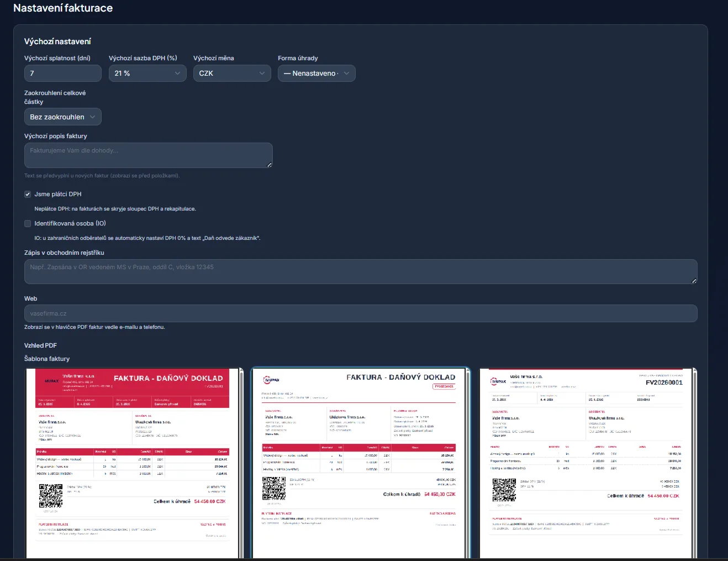Click the Zápis v obchodním rejstříku textarea
The image size is (728, 561).
click(x=361, y=272)
